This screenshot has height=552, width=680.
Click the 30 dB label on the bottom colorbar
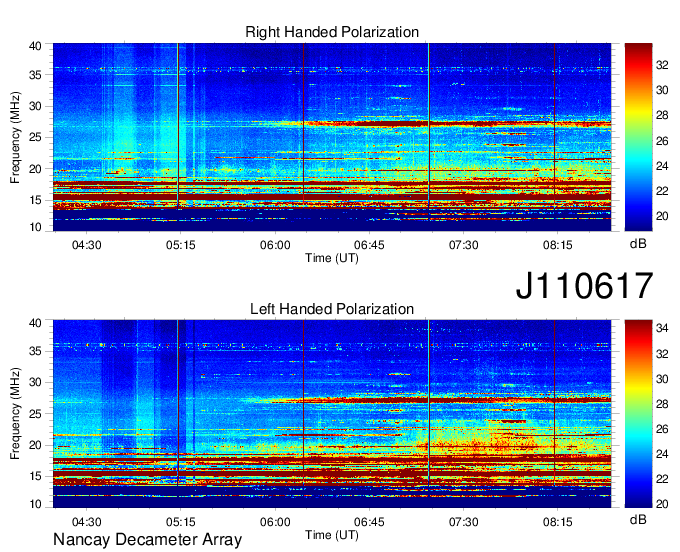point(662,379)
